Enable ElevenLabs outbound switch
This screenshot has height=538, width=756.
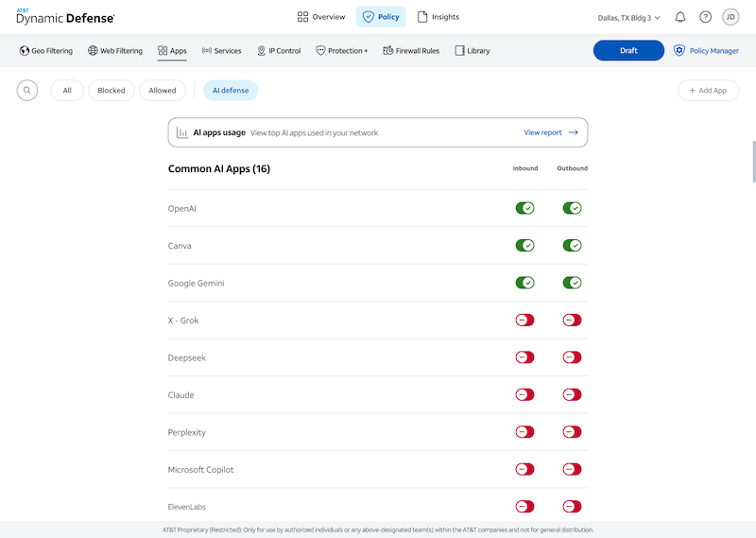573,506
